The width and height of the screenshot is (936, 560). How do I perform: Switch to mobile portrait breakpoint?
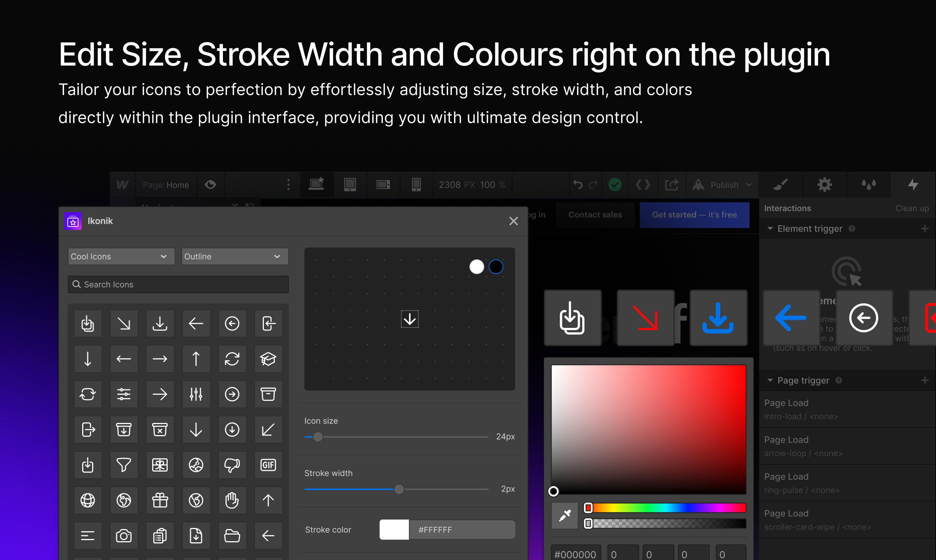[x=416, y=185]
